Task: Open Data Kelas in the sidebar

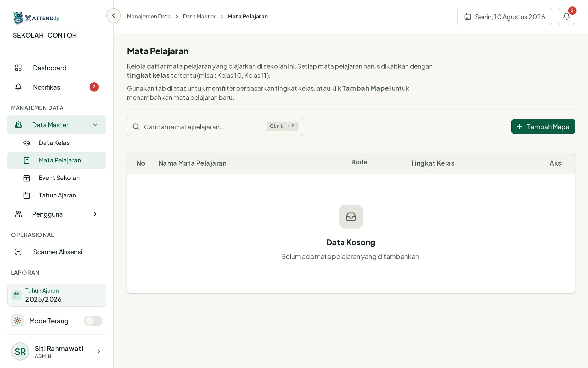Action: tap(57, 143)
